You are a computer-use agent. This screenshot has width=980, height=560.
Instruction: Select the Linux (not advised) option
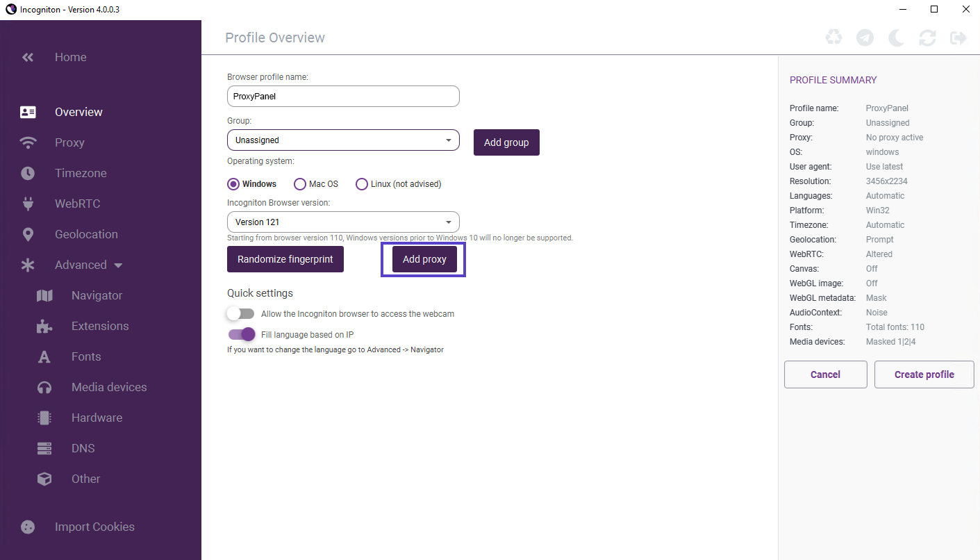[362, 184]
